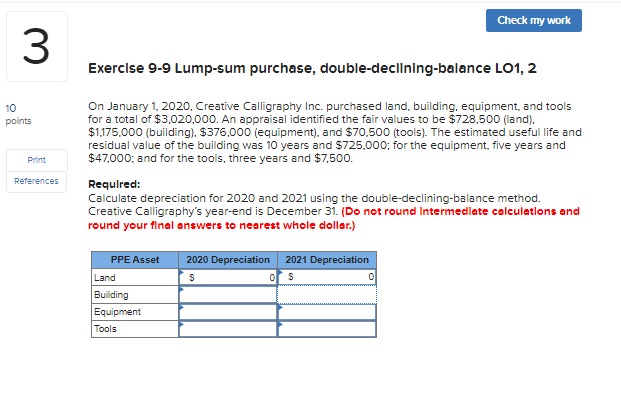
Task: Click the question number 3 box
Action: (37, 46)
